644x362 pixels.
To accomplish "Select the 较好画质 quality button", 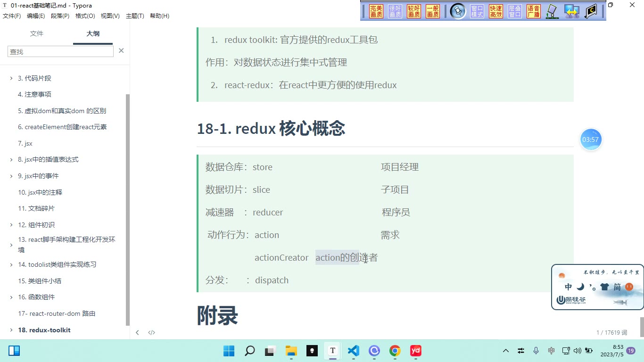I will (414, 11).
